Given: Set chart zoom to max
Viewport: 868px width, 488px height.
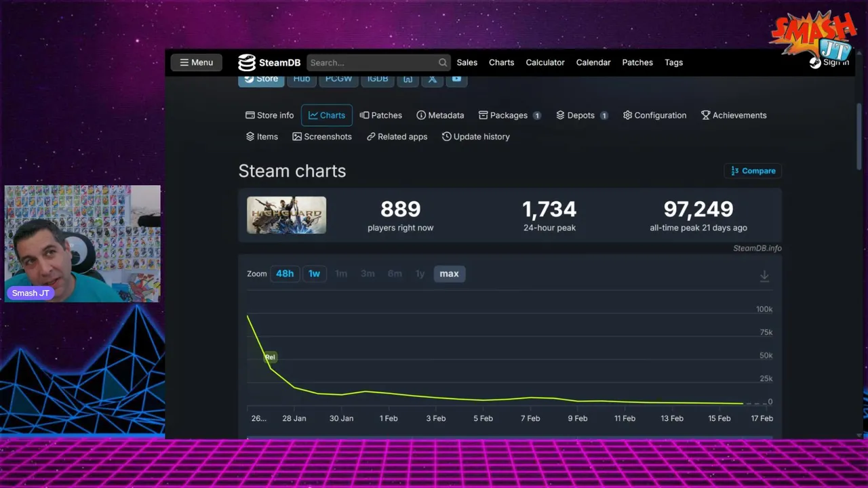Looking at the screenshot, I should (x=449, y=274).
